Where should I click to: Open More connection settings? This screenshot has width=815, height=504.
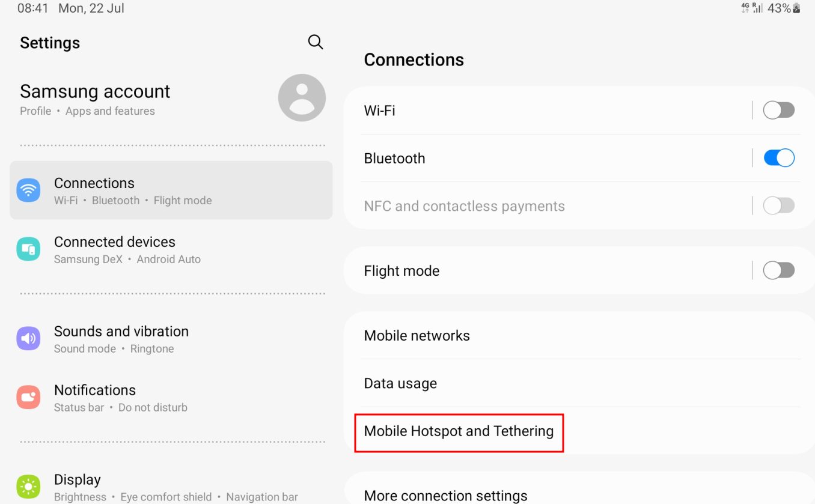pos(445,496)
